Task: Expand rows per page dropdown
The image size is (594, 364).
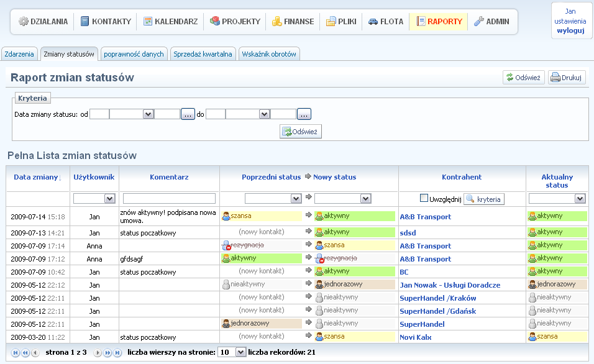Action: pos(231,352)
